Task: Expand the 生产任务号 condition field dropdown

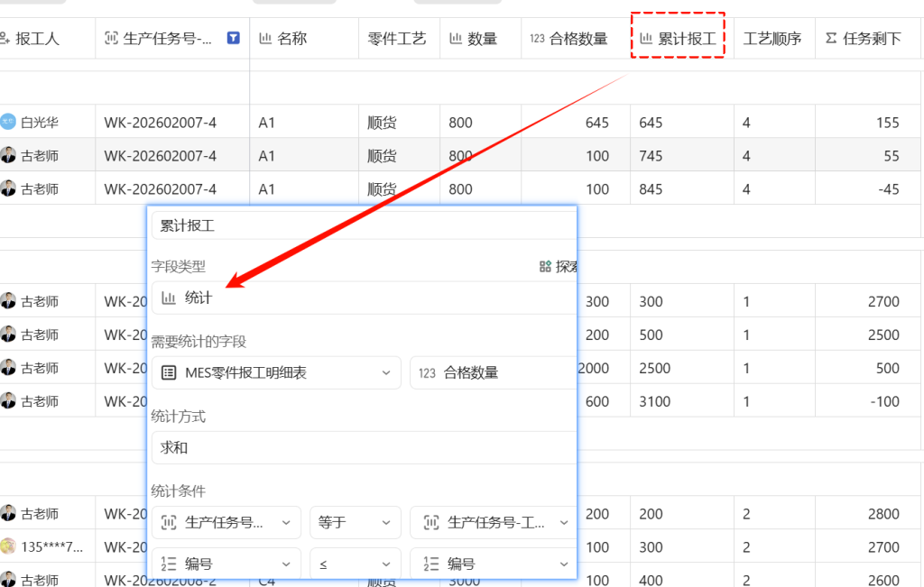Action: [226, 522]
